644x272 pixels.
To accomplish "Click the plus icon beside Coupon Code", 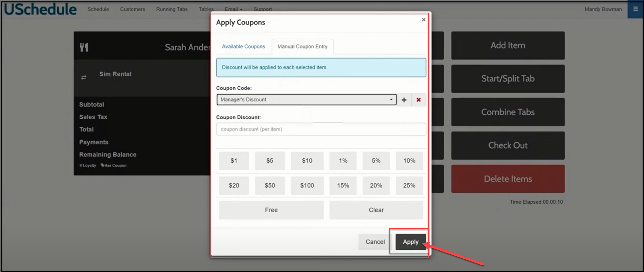I will (404, 100).
